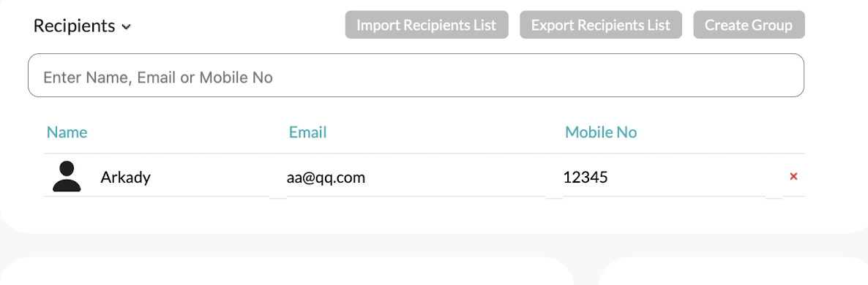Remove Arkady with the red X icon
This screenshot has height=285, width=868.
[x=793, y=177]
